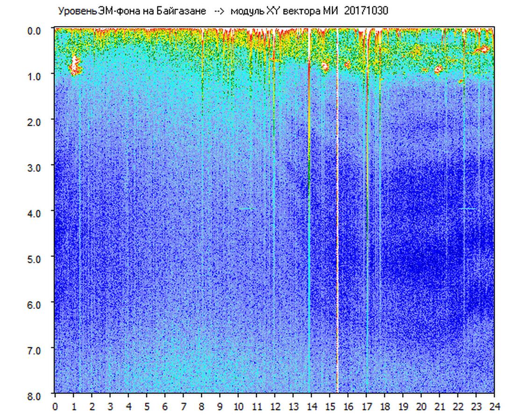Click the red-white blob near hour 1

point(75,65)
